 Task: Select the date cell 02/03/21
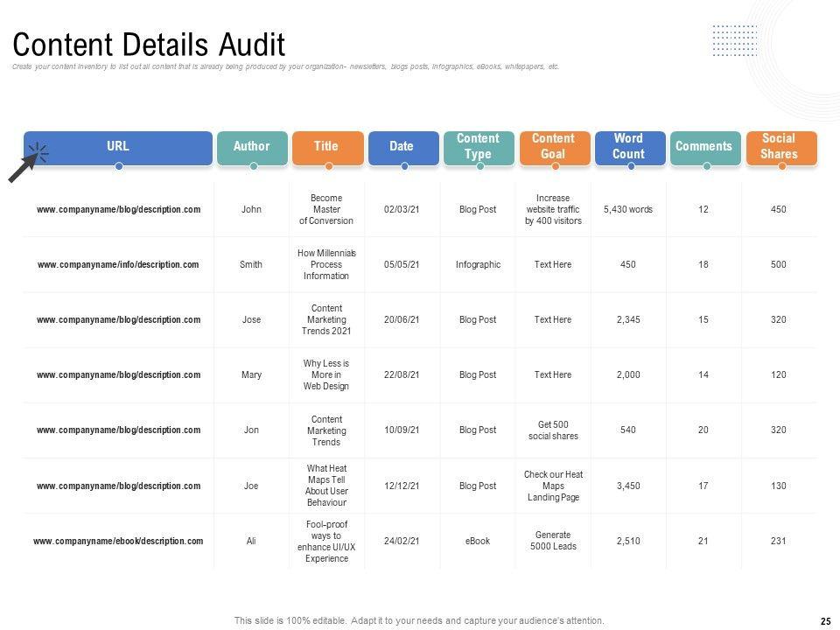point(402,209)
